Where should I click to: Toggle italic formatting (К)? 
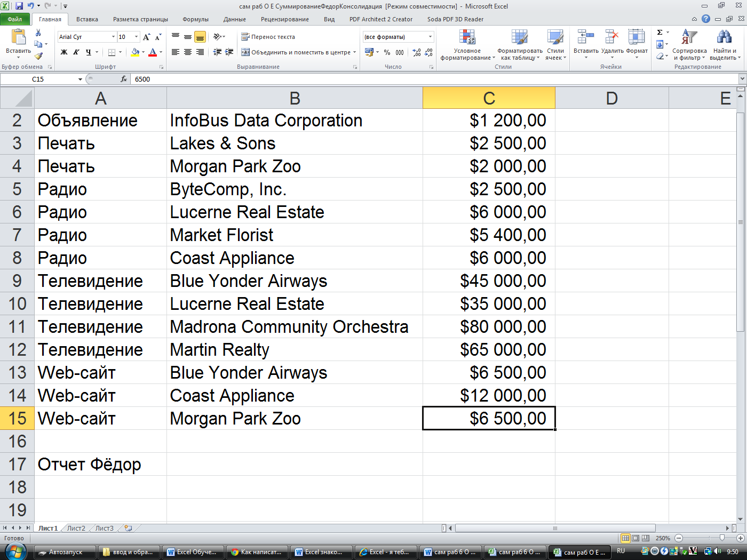(x=76, y=52)
